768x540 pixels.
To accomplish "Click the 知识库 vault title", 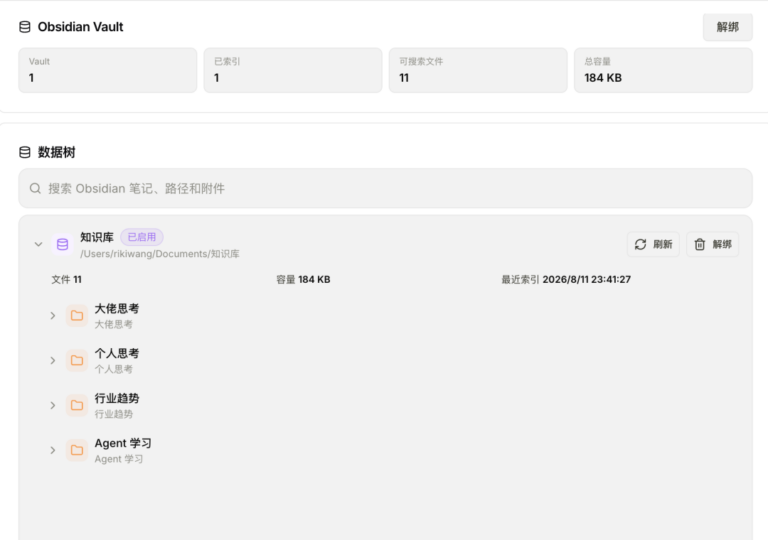I will tap(97, 237).
